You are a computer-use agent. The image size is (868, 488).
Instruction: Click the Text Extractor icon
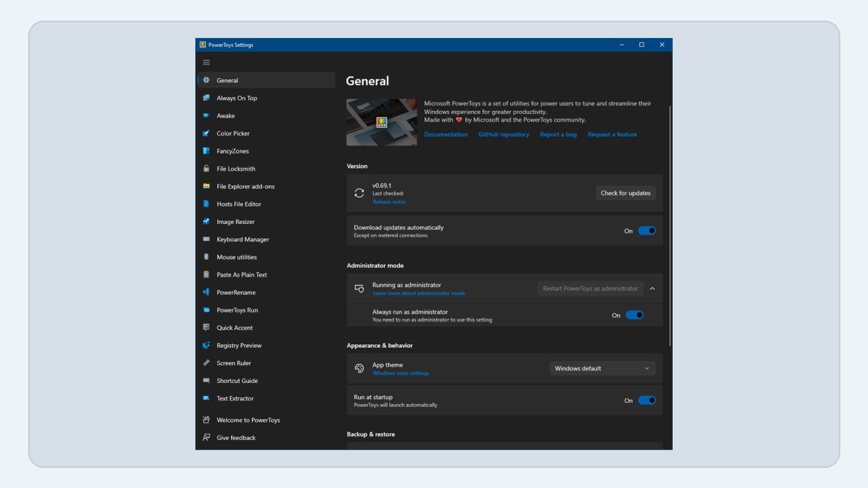[x=206, y=398]
